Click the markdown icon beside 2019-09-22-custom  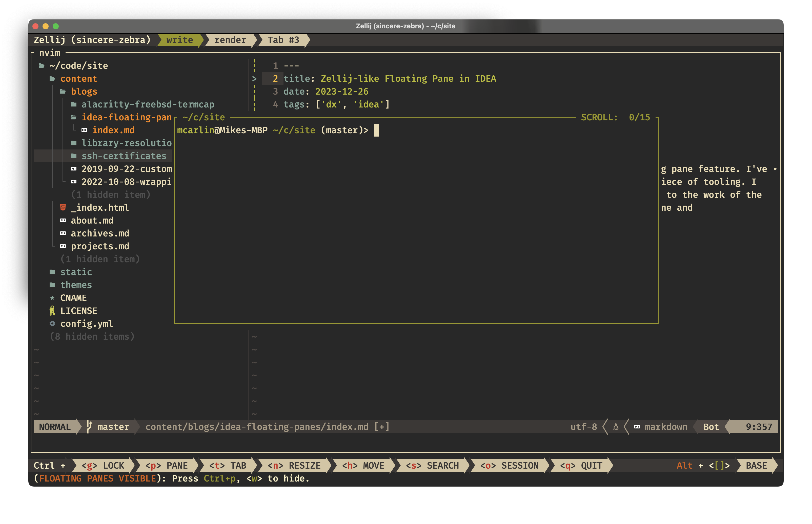(x=74, y=169)
